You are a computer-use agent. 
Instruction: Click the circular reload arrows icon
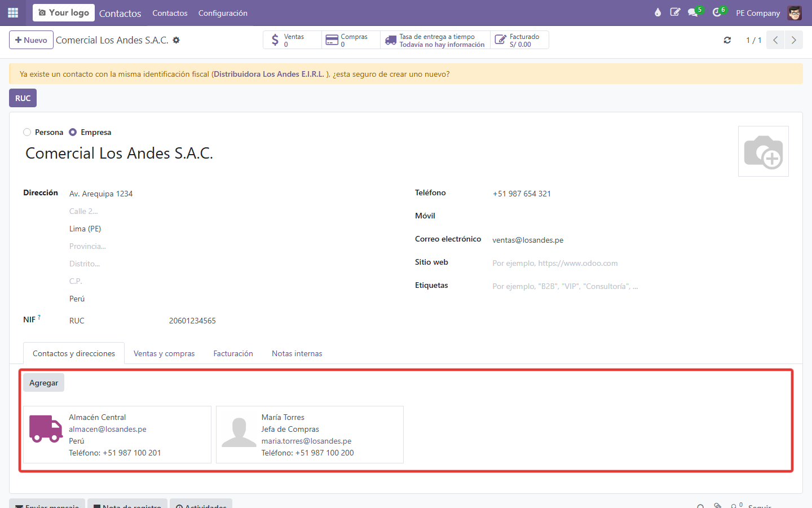click(727, 40)
